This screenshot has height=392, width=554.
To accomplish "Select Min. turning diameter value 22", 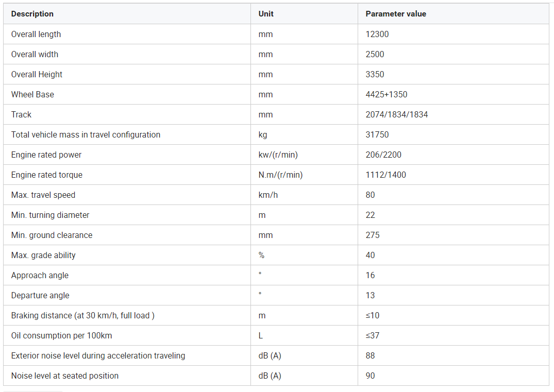I will (x=370, y=215).
